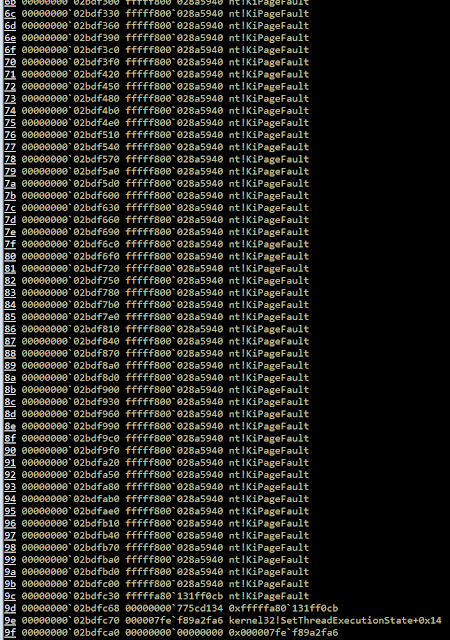Open frame 9e SetThreadExecutionState link

click(10, 620)
